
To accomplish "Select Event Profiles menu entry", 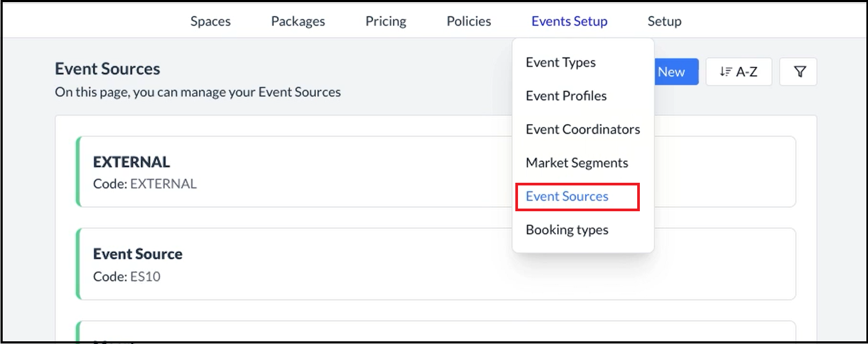I will (566, 96).
